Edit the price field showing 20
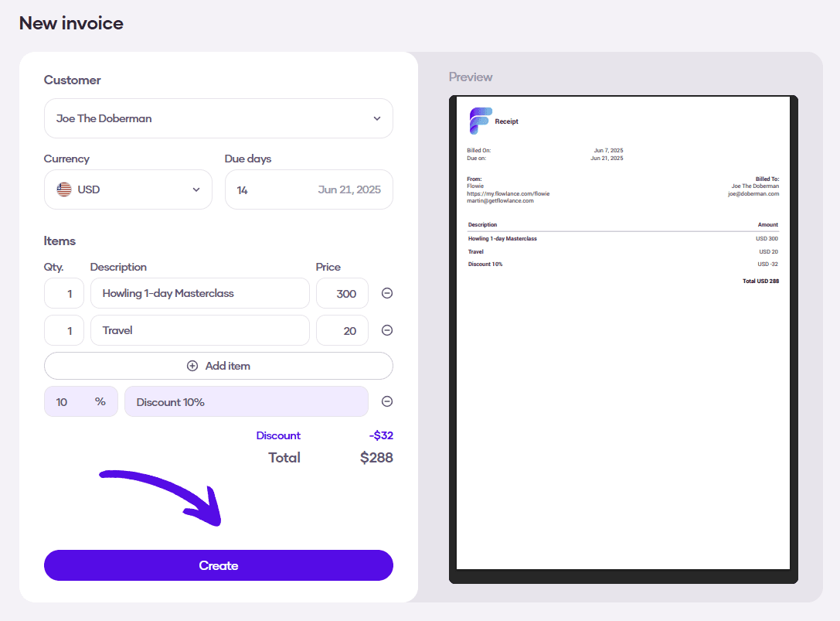 click(342, 330)
